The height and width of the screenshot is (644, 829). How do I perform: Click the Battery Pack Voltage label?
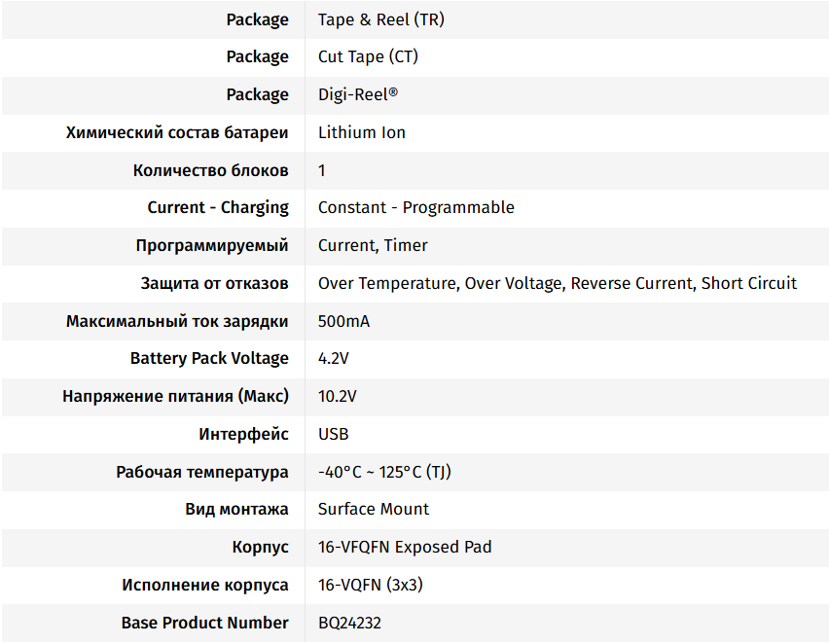click(209, 358)
